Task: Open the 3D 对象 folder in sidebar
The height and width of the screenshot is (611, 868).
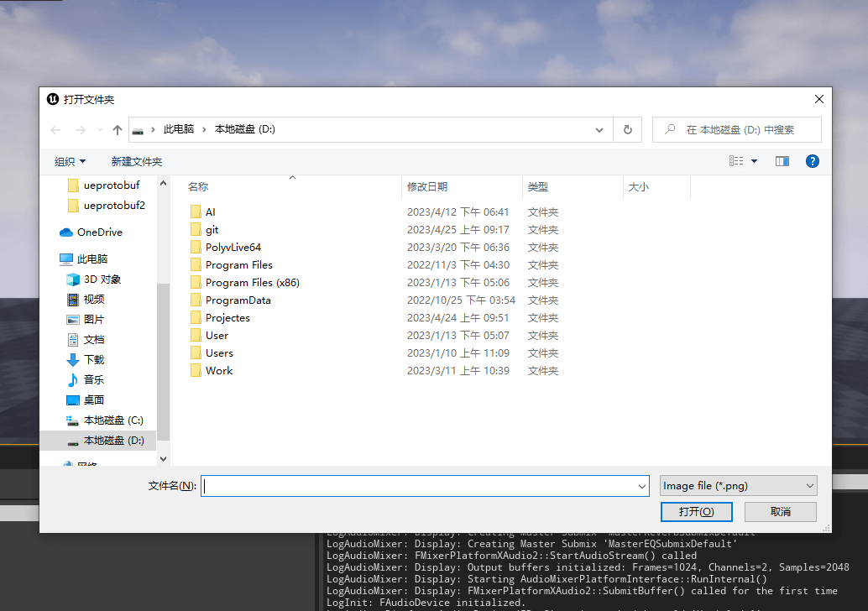Action: click(x=103, y=279)
